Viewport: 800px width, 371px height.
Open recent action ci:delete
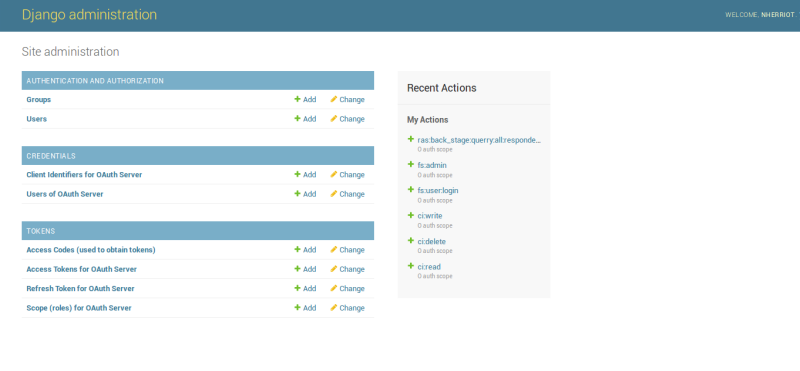coord(432,241)
